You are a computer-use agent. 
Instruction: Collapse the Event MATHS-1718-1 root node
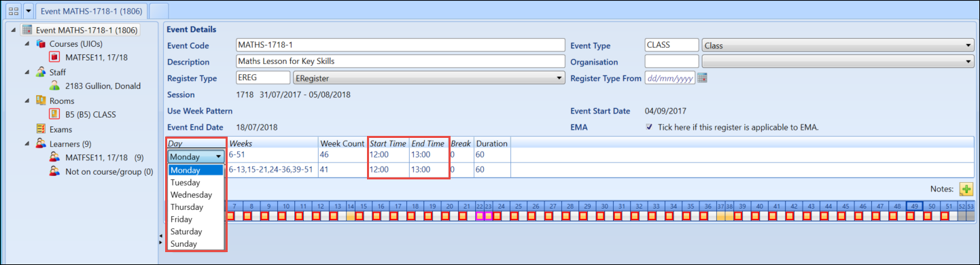click(14, 30)
